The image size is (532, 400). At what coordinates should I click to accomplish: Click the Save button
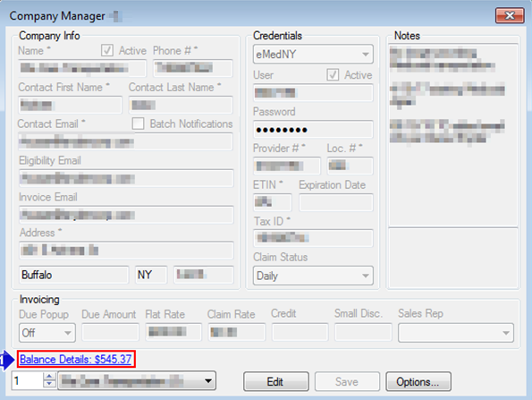click(x=347, y=381)
